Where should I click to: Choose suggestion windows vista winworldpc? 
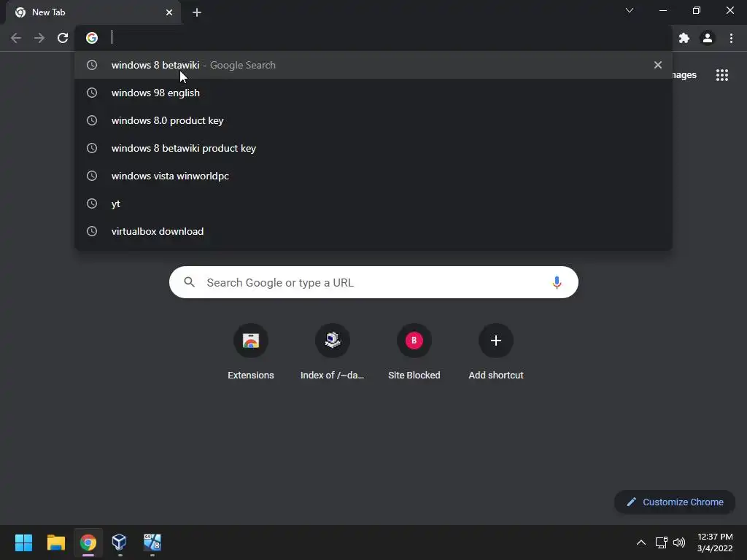click(x=373, y=176)
